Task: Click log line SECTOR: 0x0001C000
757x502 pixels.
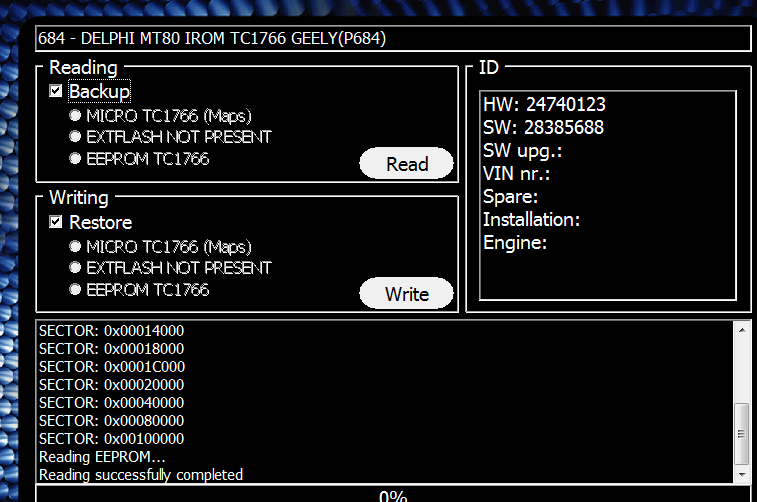Action: click(x=112, y=367)
